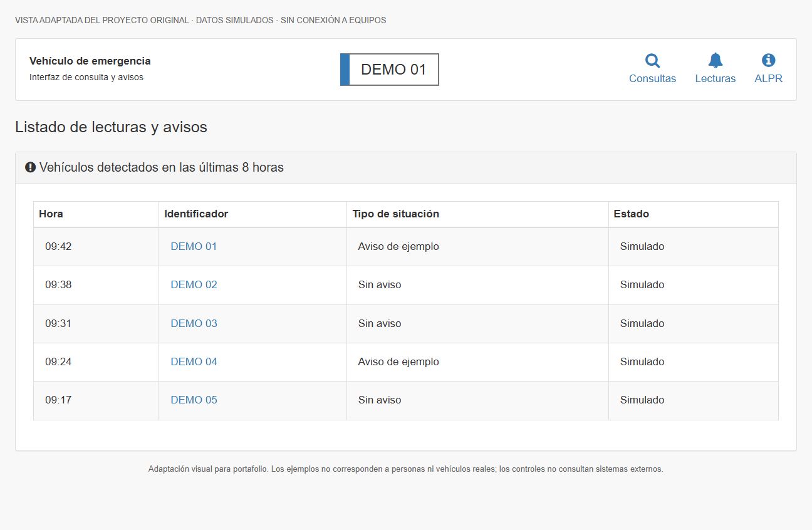Click the Consultas label in navigation
Screen dimensions: 812x530
click(652, 78)
